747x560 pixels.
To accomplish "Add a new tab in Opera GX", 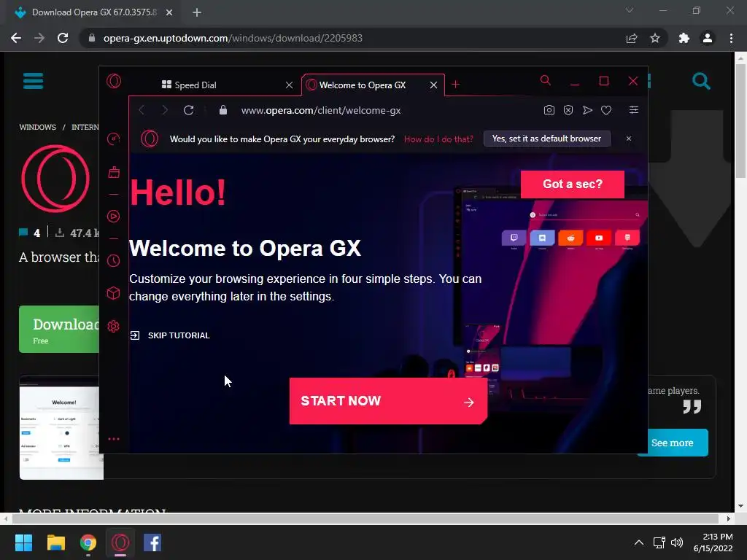I will [x=455, y=85].
